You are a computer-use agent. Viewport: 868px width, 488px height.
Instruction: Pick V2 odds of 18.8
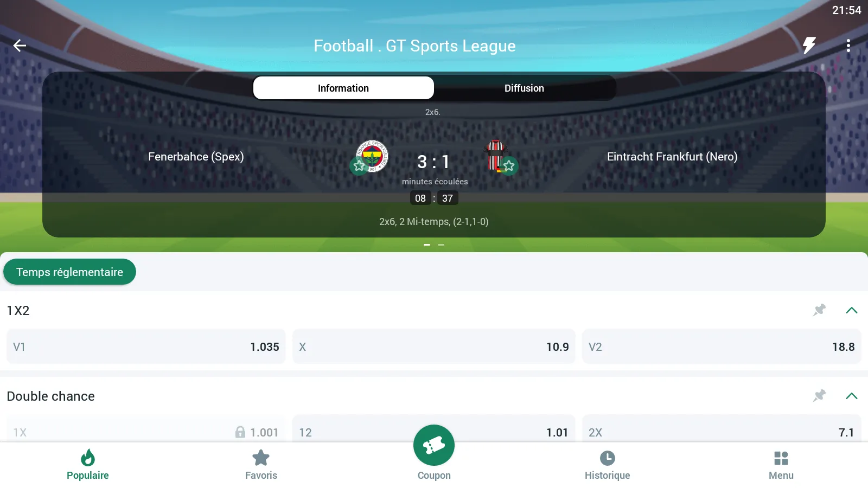(722, 347)
